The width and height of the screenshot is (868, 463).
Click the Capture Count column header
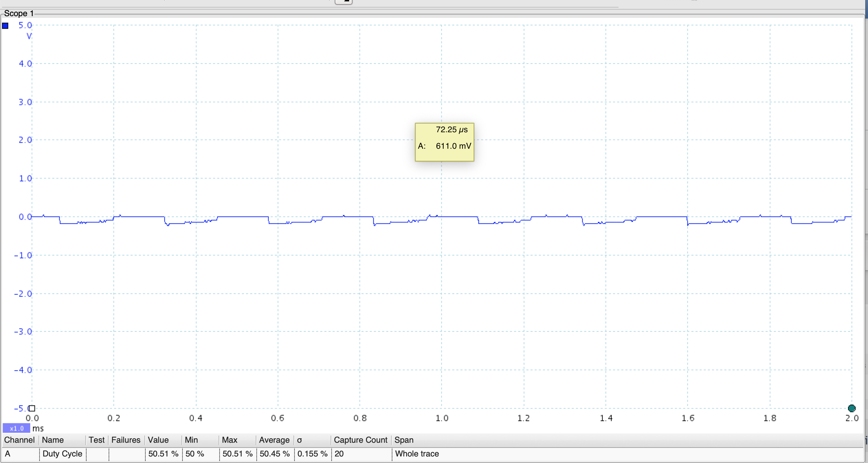click(360, 440)
